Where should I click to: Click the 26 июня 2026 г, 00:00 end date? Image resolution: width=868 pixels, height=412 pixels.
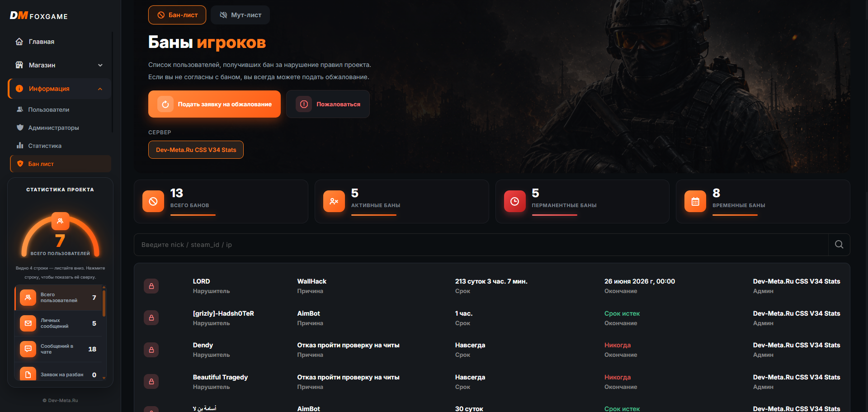point(640,281)
